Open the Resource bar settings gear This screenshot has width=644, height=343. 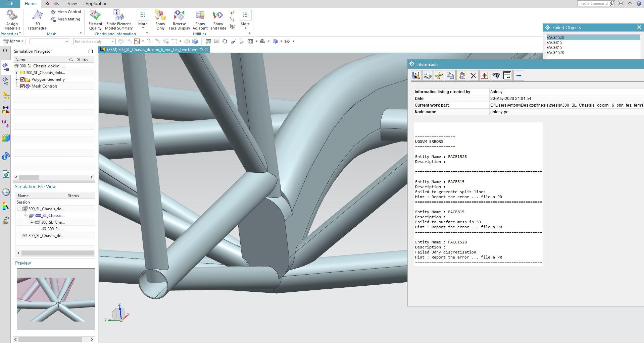[5, 51]
